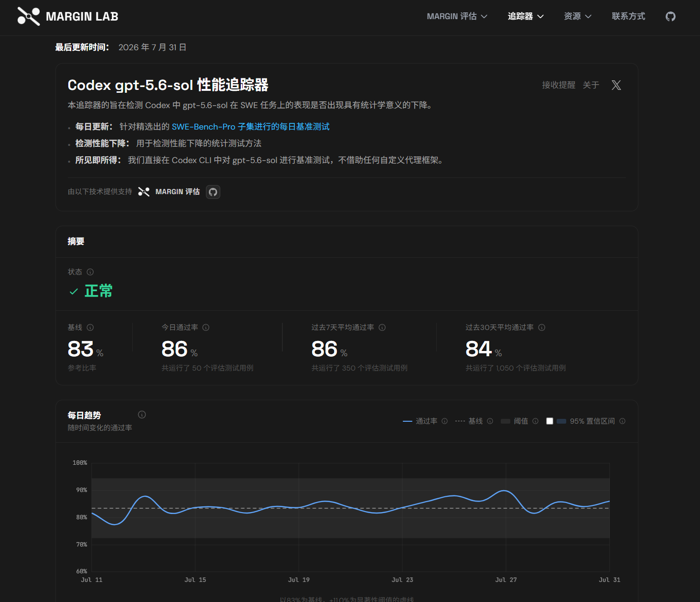Show info tooltip next to 状态
700x602 pixels.
pos(90,272)
